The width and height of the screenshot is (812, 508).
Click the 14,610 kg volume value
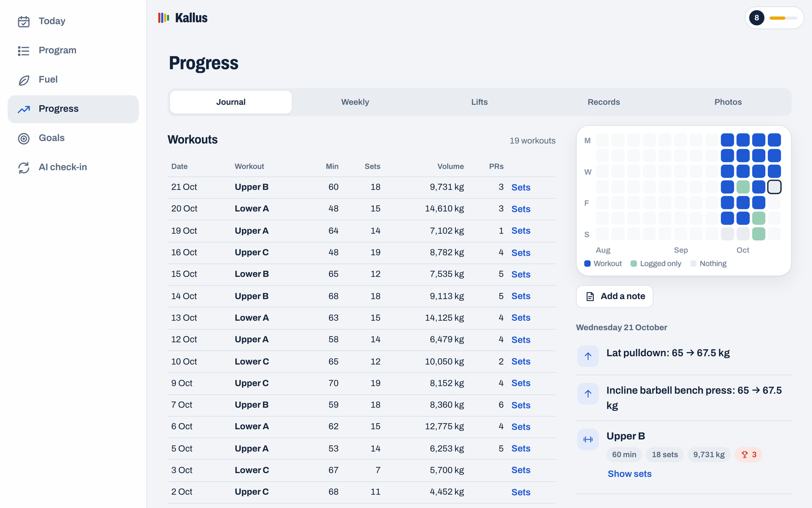coord(445,209)
